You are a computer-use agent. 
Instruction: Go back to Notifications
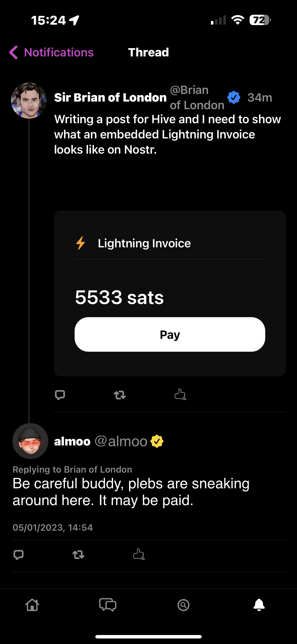click(51, 53)
